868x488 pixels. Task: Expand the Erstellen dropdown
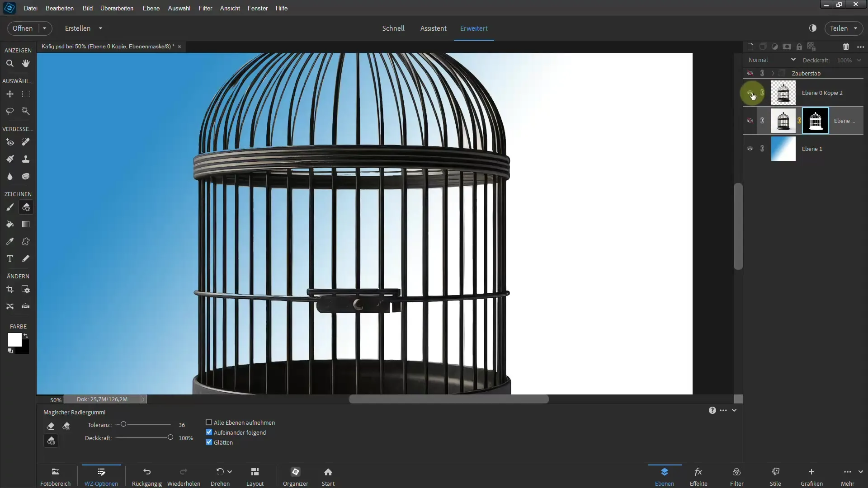[100, 28]
